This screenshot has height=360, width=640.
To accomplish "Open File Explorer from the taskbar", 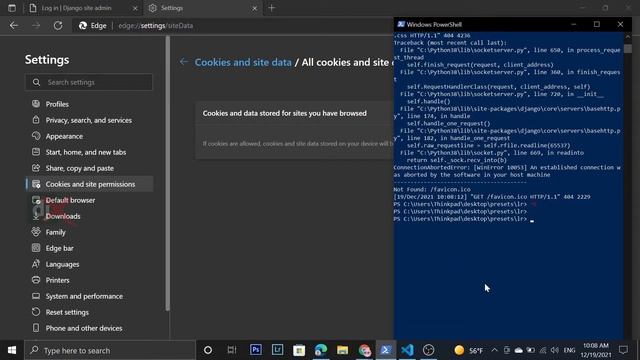I will [342, 350].
